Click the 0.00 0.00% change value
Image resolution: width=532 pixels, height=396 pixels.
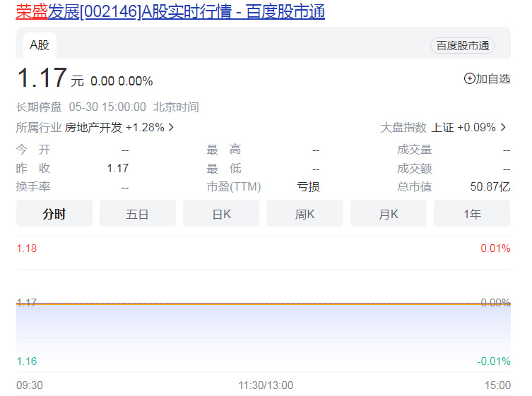point(122,81)
